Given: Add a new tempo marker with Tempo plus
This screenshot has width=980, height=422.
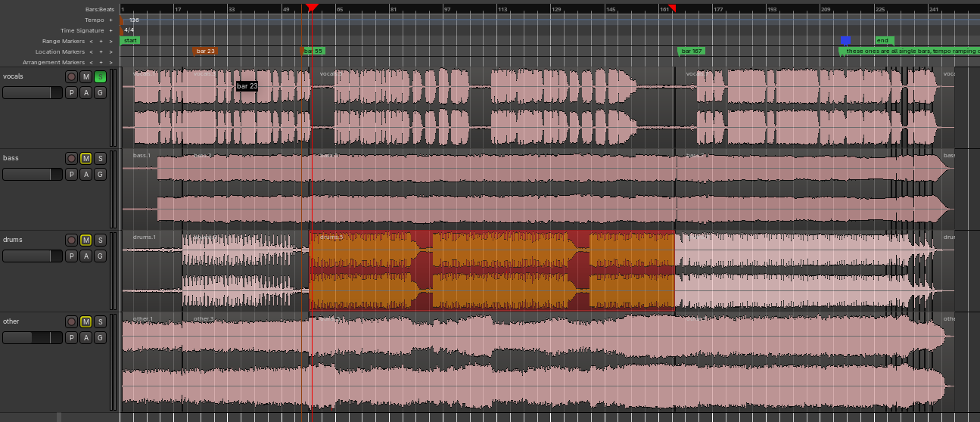Looking at the screenshot, I should tap(110, 20).
